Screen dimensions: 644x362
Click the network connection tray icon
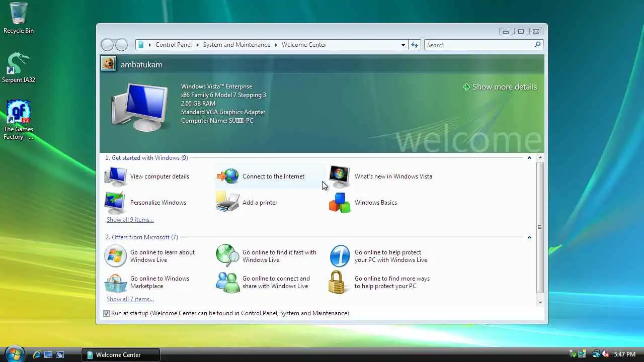596,354
